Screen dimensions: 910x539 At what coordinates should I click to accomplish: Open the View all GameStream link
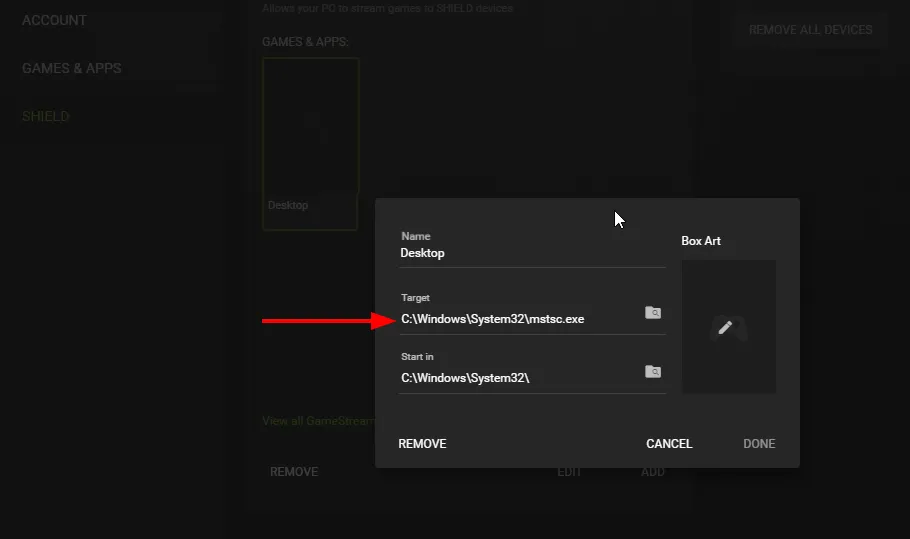pos(319,421)
